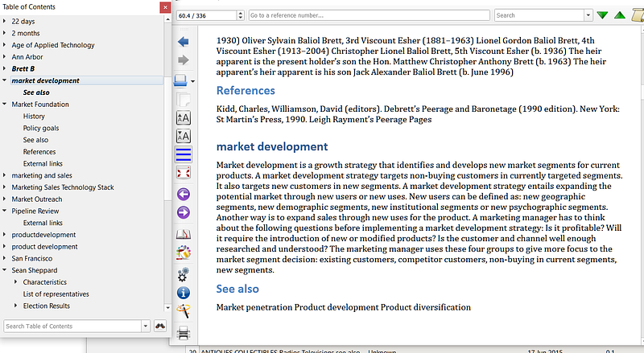
Task: Expand the Ann Arbor entry
Action: (5, 56)
